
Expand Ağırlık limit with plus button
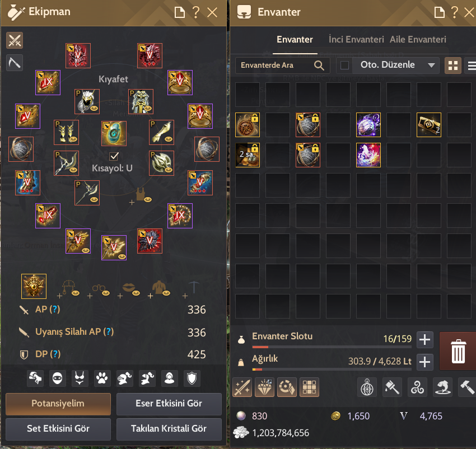424,362
